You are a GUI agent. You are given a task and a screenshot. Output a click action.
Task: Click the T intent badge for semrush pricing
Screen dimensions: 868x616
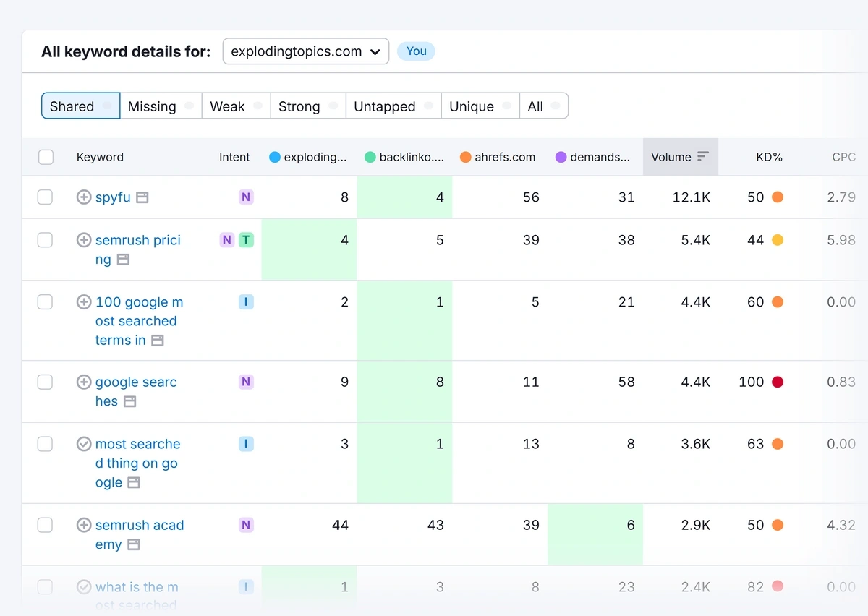[x=246, y=240]
